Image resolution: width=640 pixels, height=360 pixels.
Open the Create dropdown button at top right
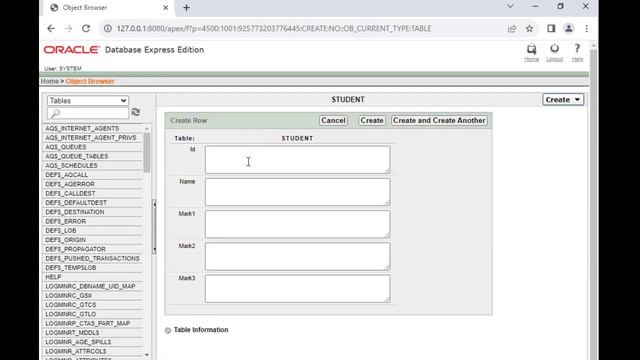[x=563, y=100]
